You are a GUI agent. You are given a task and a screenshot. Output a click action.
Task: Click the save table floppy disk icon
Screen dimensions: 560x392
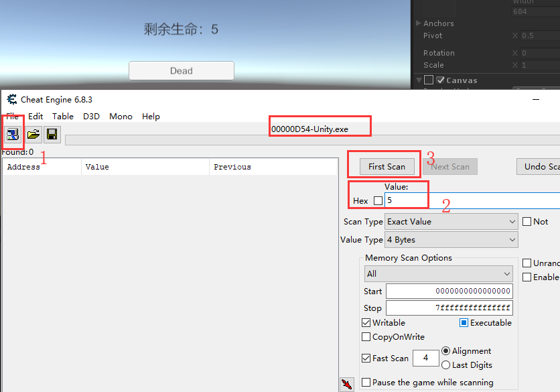pos(52,134)
